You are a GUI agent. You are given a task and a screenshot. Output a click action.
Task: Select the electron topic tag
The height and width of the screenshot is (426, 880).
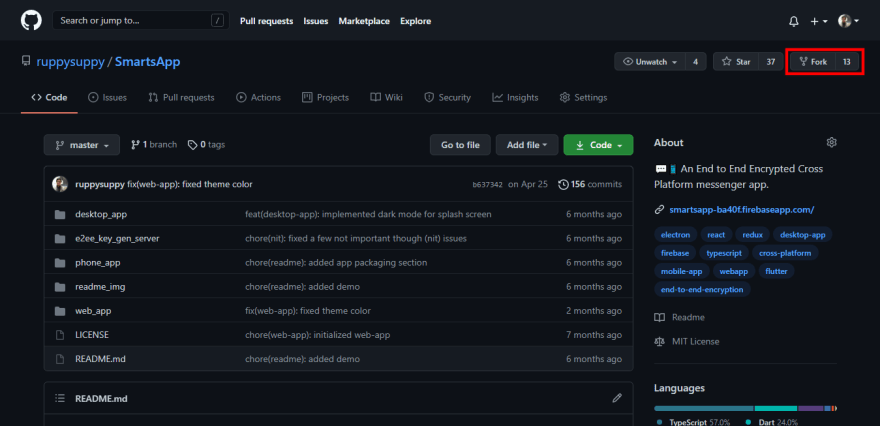pos(675,235)
